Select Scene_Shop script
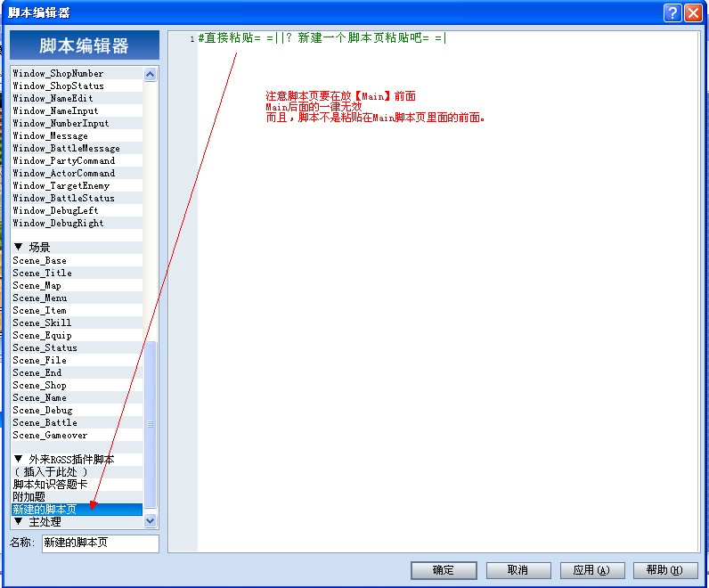This screenshot has height=588, width=709. pos(77,386)
